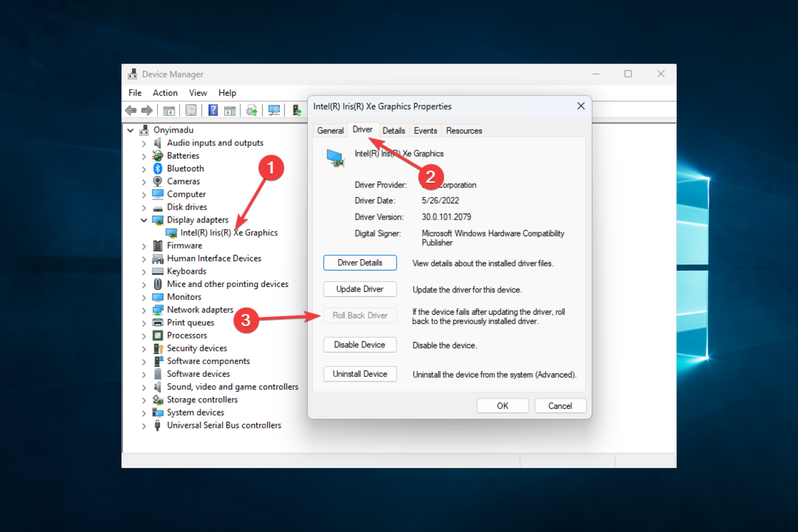Click the Disk drives category icon
The width and height of the screenshot is (798, 532).
coord(158,207)
